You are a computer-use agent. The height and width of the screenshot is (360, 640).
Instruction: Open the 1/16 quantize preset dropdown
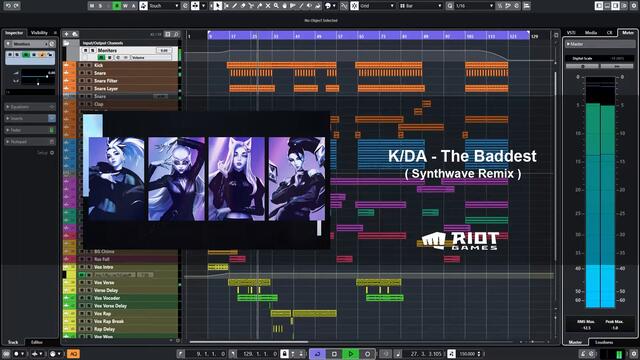[474, 6]
